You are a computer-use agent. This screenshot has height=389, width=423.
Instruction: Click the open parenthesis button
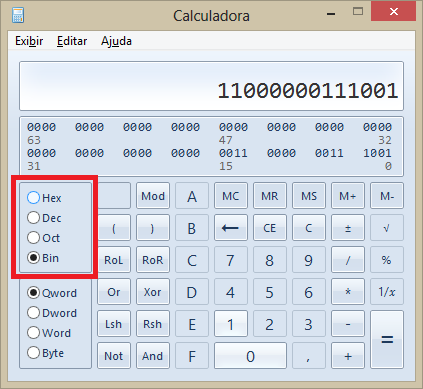114,228
